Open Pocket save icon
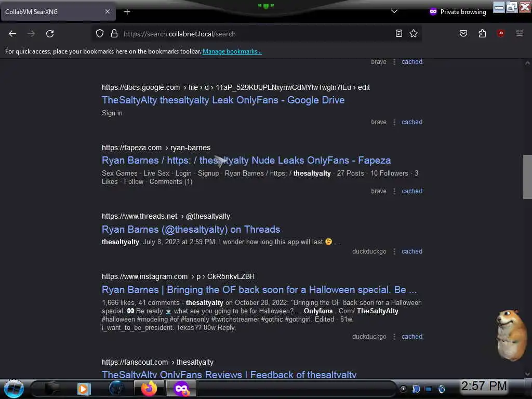Screen dimensions: 532x399 pyautogui.click(x=463, y=33)
